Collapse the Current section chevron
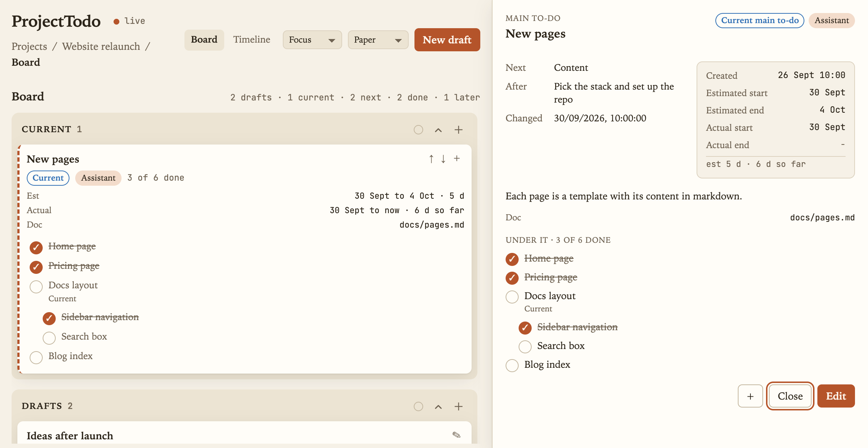This screenshot has width=868, height=448. (x=438, y=130)
